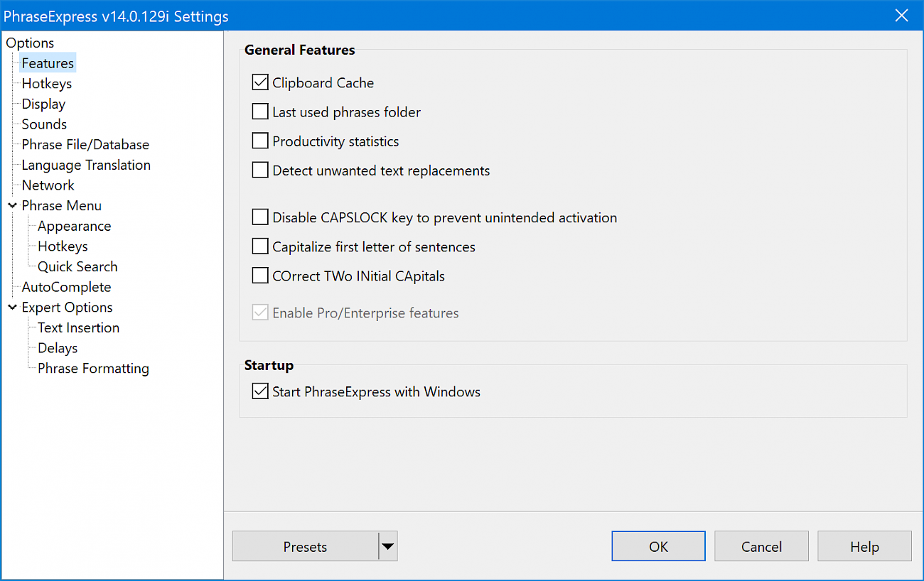Open the Network settings page
The width and height of the screenshot is (924, 581).
48,185
